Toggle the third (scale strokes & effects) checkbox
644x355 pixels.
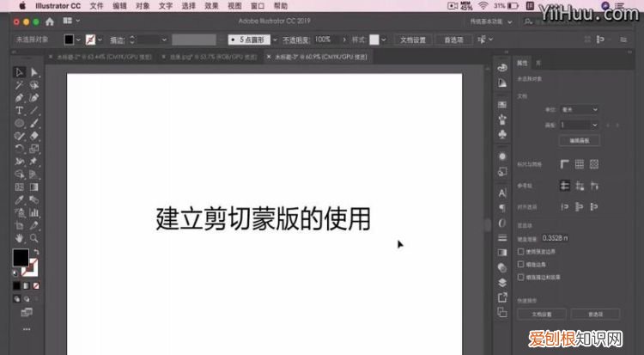pos(520,278)
